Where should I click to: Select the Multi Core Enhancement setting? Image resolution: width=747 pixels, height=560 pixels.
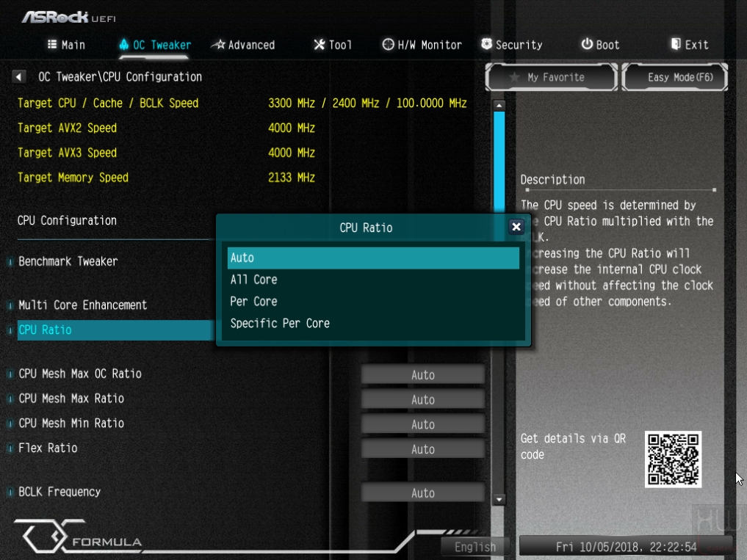point(83,305)
